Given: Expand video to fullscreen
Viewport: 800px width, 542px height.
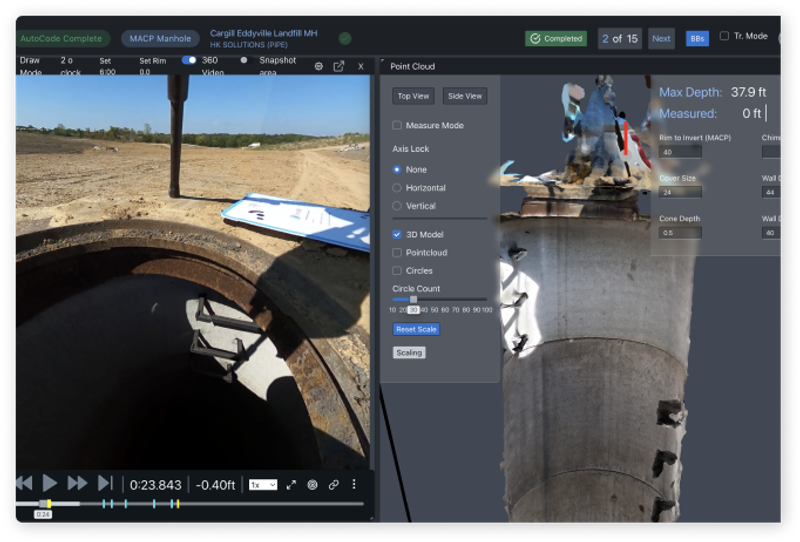Looking at the screenshot, I should pyautogui.click(x=291, y=485).
